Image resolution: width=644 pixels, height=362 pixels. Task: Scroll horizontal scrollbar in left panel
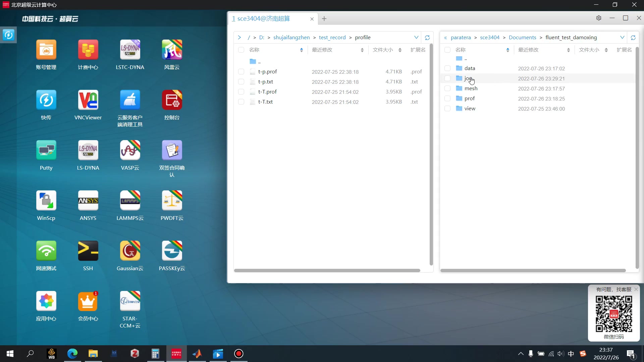(328, 270)
